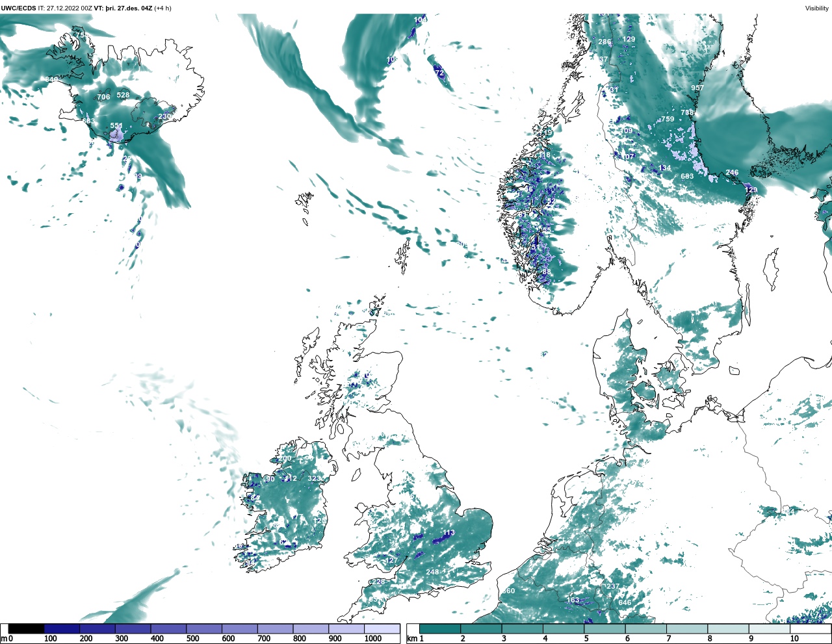Click the '72' value in Norwegian Sea
The width and height of the screenshot is (832, 644).
point(439,73)
